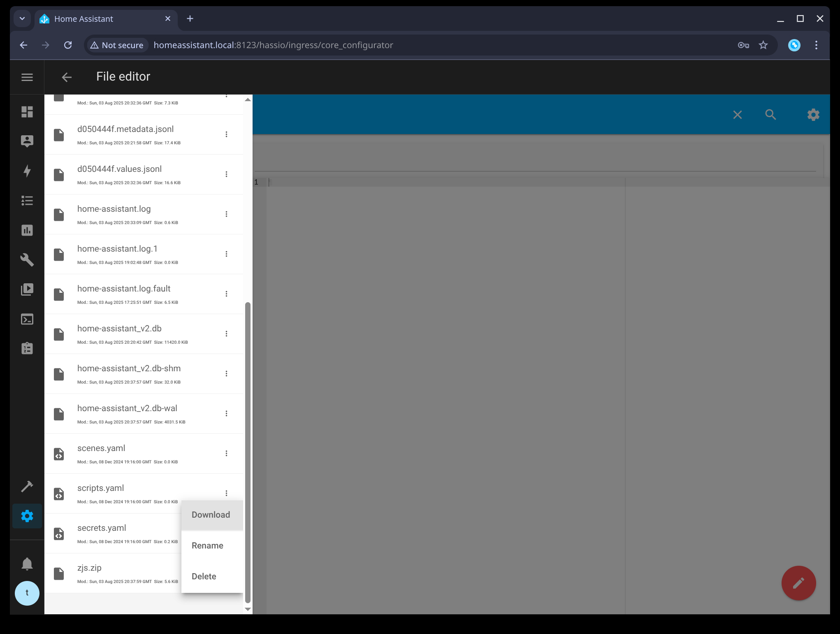
Task: Open the blue browser extension icon
Action: [x=794, y=45]
